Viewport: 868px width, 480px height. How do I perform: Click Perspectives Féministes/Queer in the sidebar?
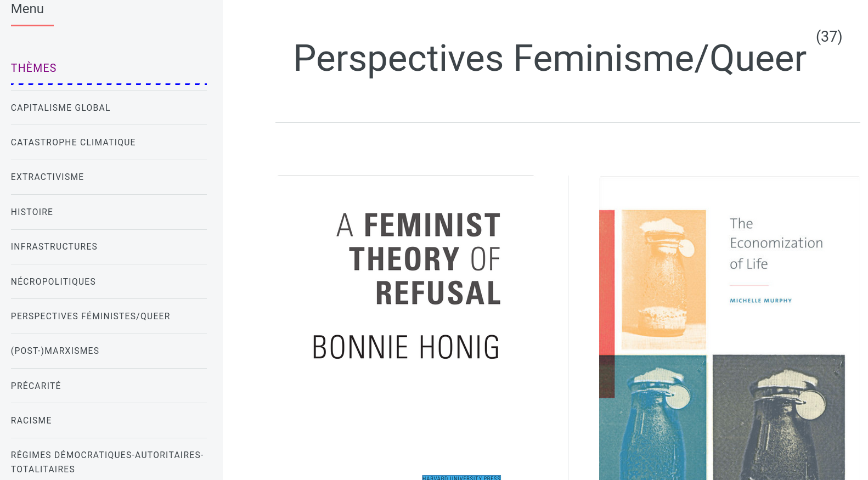tap(91, 317)
